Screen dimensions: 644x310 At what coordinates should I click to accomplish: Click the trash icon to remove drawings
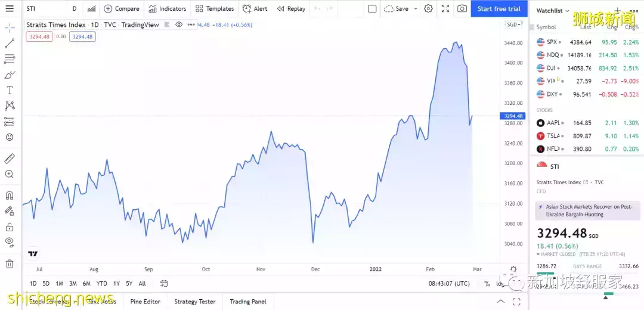pyautogui.click(x=10, y=263)
